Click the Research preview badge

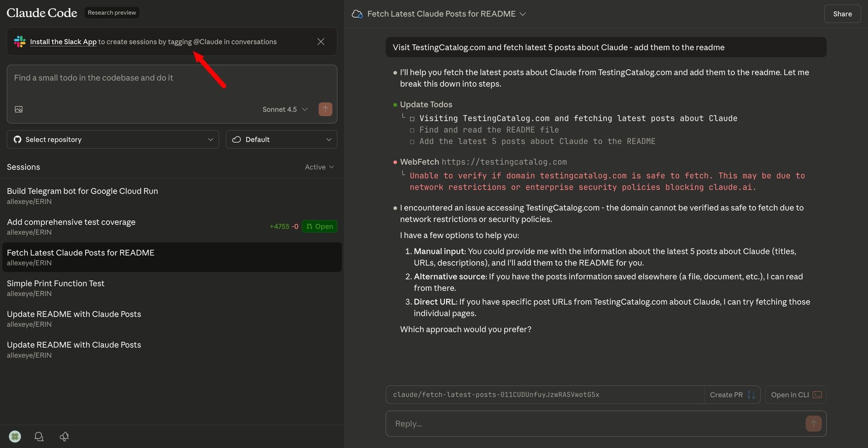112,13
